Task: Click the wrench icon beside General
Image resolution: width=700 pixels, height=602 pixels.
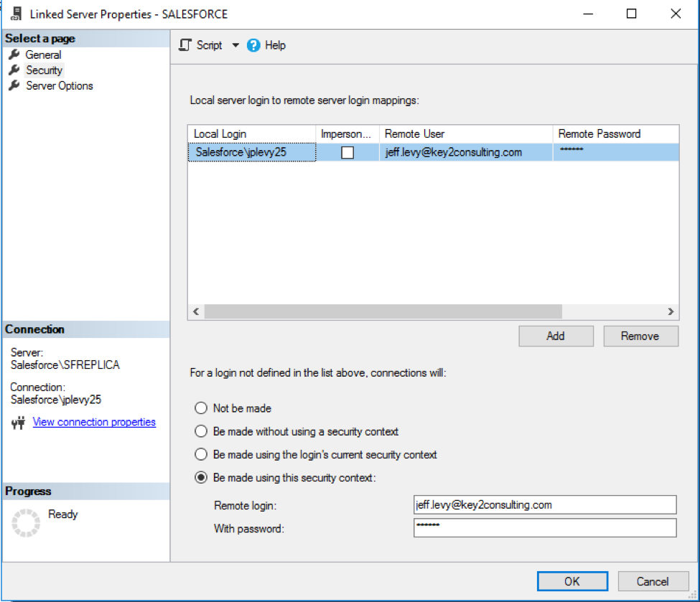Action: pyautogui.click(x=14, y=55)
